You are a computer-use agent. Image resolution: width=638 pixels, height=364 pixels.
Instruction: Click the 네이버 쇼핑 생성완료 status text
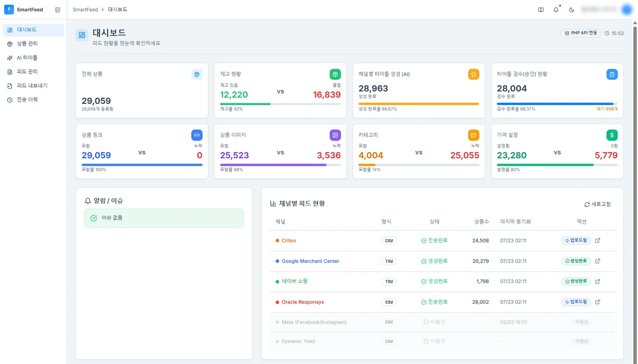(434, 281)
